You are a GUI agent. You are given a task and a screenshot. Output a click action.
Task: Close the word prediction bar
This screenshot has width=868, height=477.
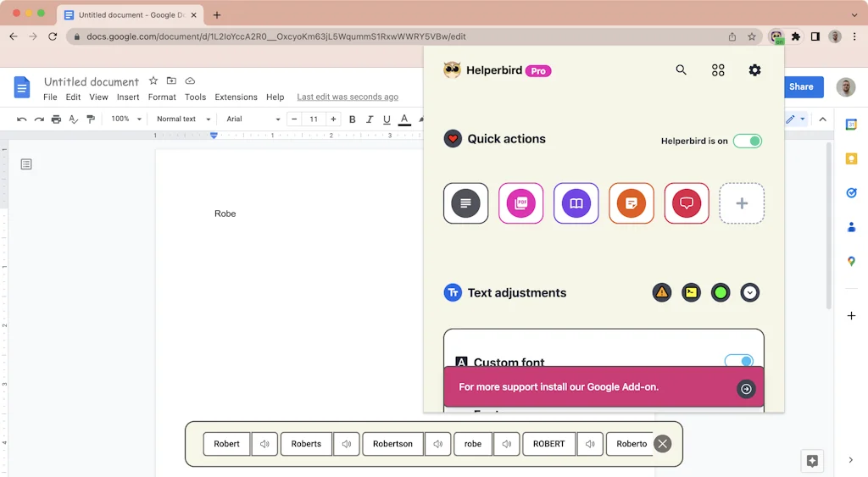(663, 444)
